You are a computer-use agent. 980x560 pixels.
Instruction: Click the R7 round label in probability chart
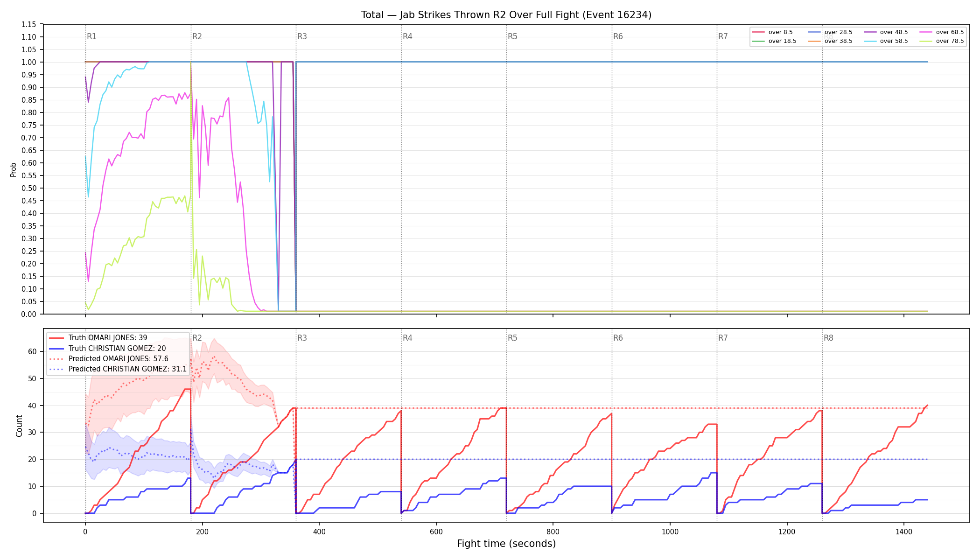[723, 36]
